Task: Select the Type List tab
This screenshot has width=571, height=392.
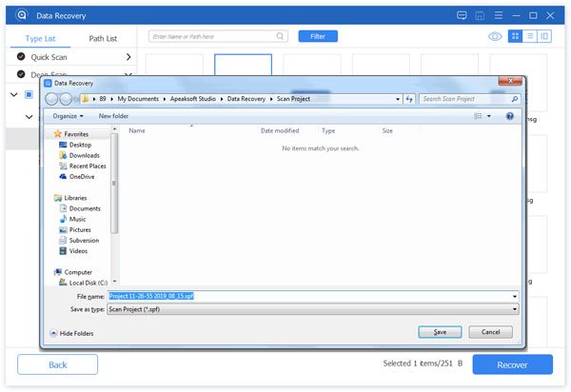Action: [x=40, y=39]
